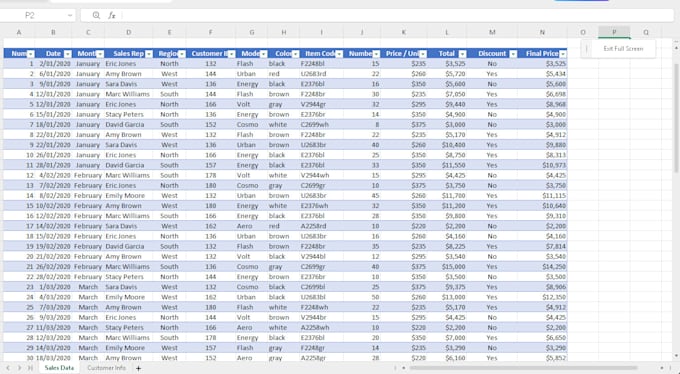
Task: Select column O header
Action: tap(583, 32)
